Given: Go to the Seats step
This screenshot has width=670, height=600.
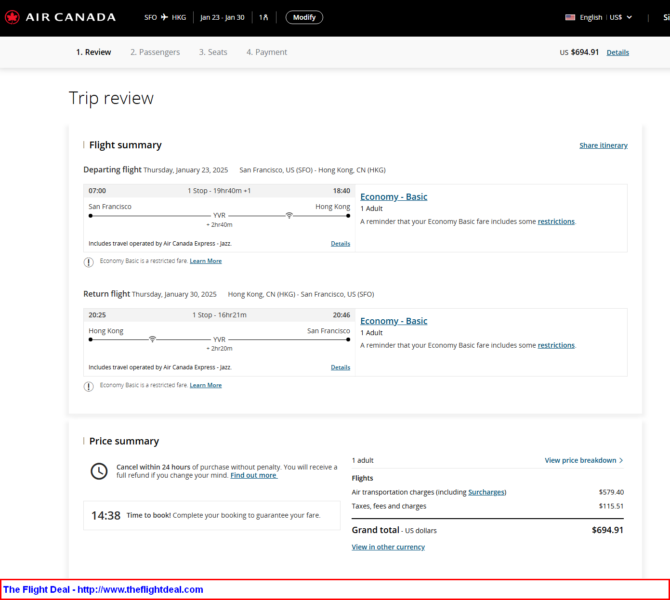Looking at the screenshot, I should 213,52.
